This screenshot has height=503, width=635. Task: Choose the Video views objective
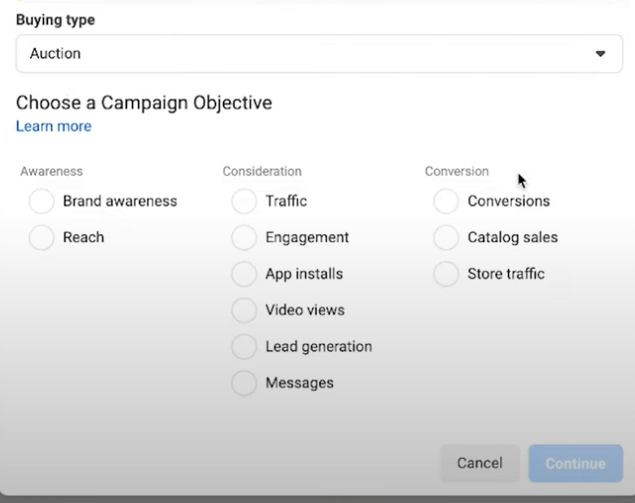point(244,310)
